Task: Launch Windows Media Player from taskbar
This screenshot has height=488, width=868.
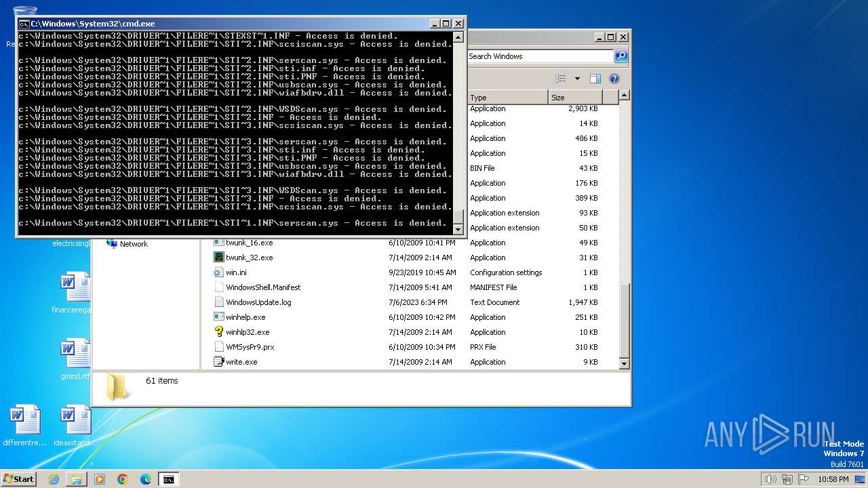Action: [100, 479]
